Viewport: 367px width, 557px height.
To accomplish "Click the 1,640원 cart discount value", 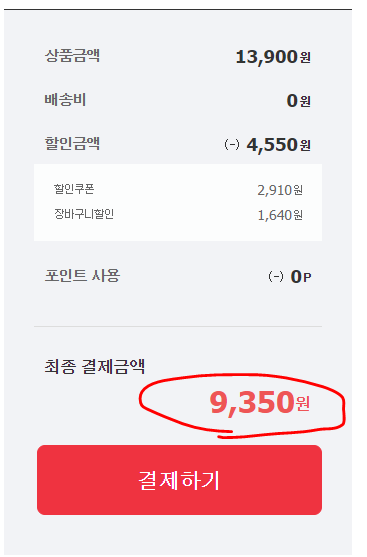I will coord(280,215).
